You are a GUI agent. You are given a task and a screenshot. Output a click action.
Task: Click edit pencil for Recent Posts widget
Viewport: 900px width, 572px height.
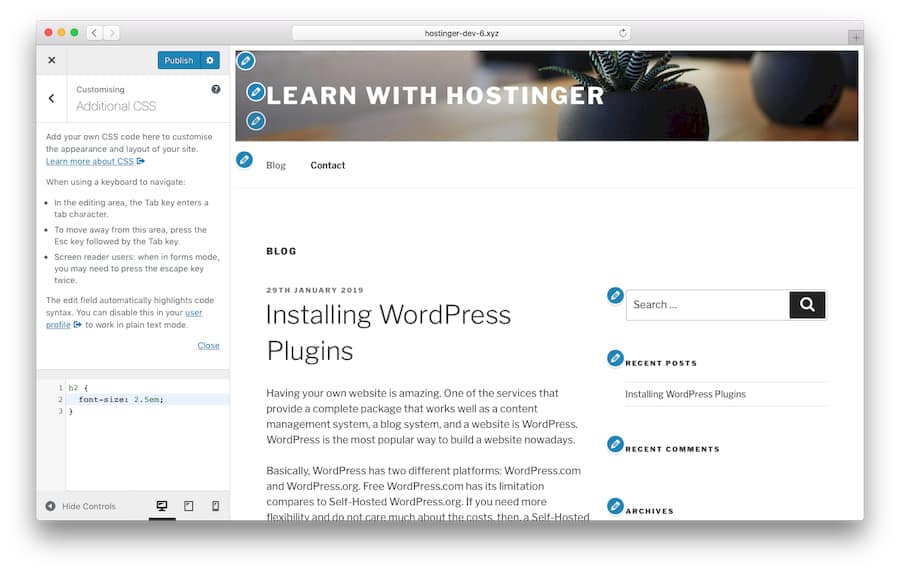[x=615, y=358]
